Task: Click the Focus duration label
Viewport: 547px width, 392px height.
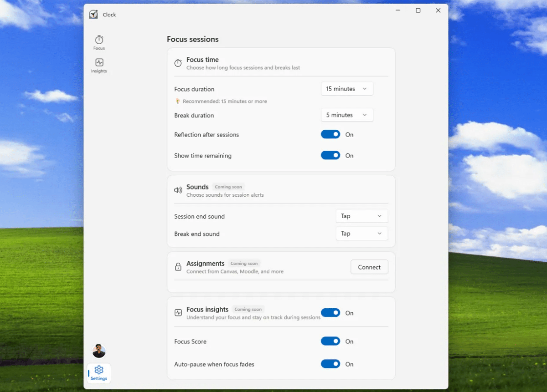Action: click(x=194, y=89)
